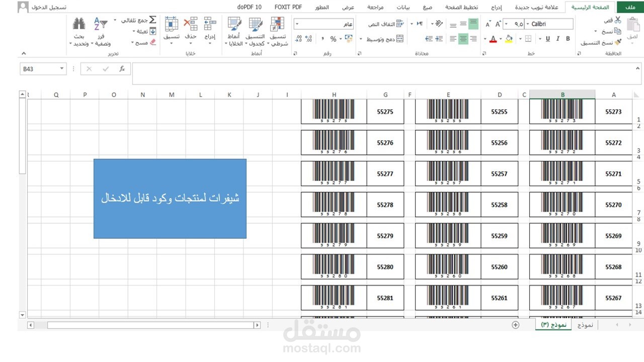644x362 pixels.
Task: Open Conditional Formatting (تنسيق شرطي)
Action: pos(277,32)
